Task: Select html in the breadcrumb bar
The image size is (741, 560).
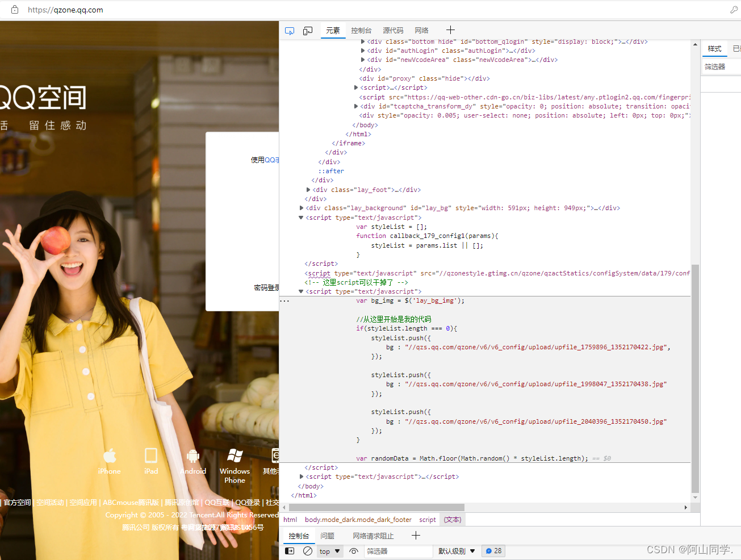Action: click(x=290, y=520)
